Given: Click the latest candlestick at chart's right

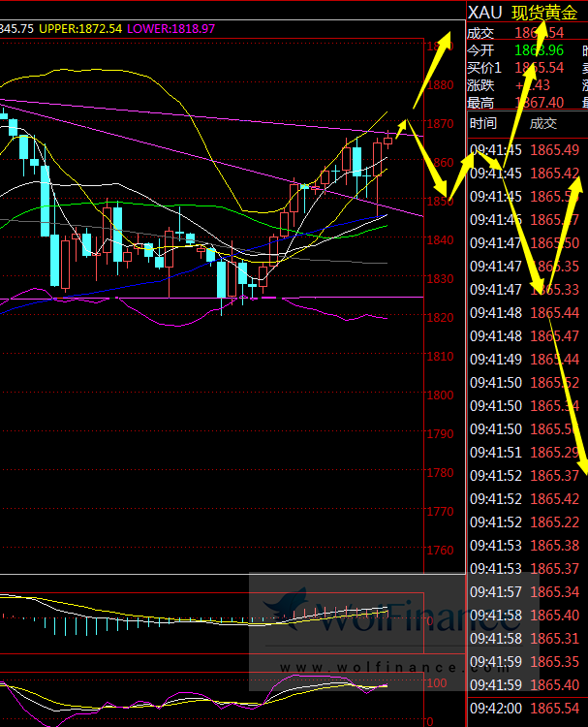Looking at the screenshot, I should tap(388, 141).
